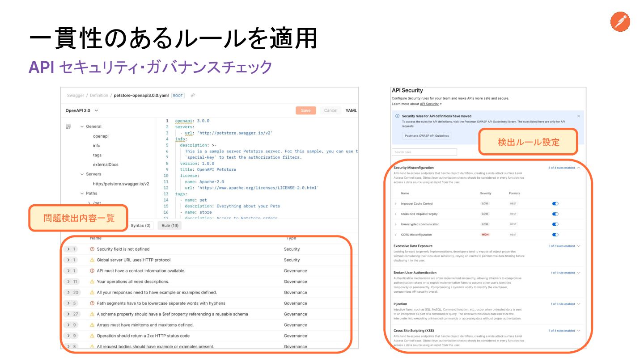
Task: Open Postman's OWASP API Guidelines button
Action: [427, 135]
